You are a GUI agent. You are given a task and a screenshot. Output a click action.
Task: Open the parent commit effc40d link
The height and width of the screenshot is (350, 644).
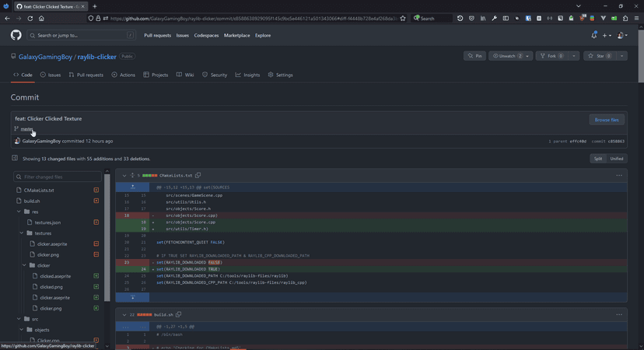point(578,142)
